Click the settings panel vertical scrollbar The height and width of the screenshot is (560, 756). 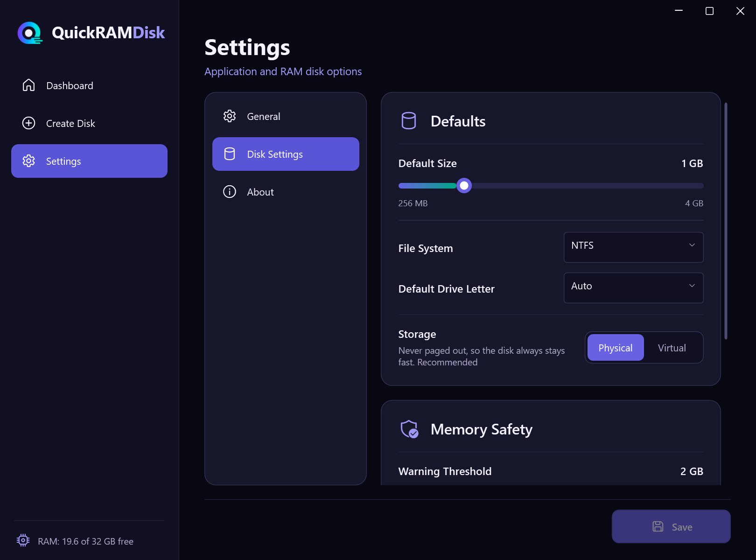tap(726, 221)
